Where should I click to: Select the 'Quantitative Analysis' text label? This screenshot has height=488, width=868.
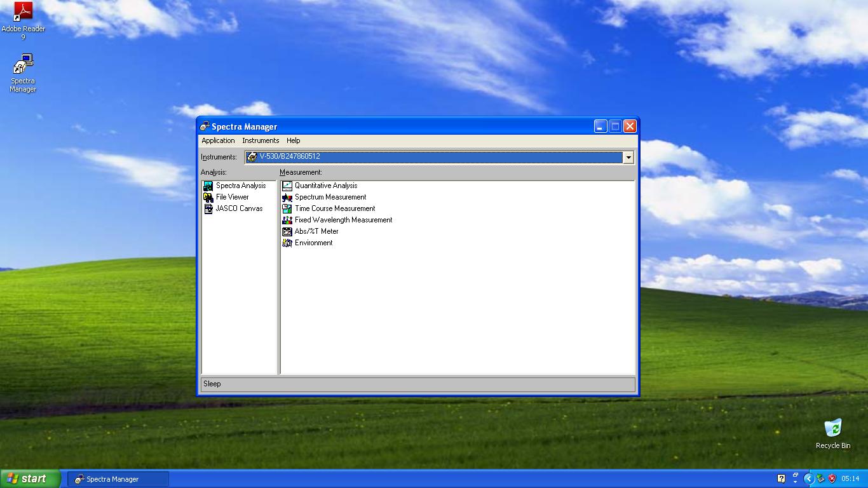326,186
